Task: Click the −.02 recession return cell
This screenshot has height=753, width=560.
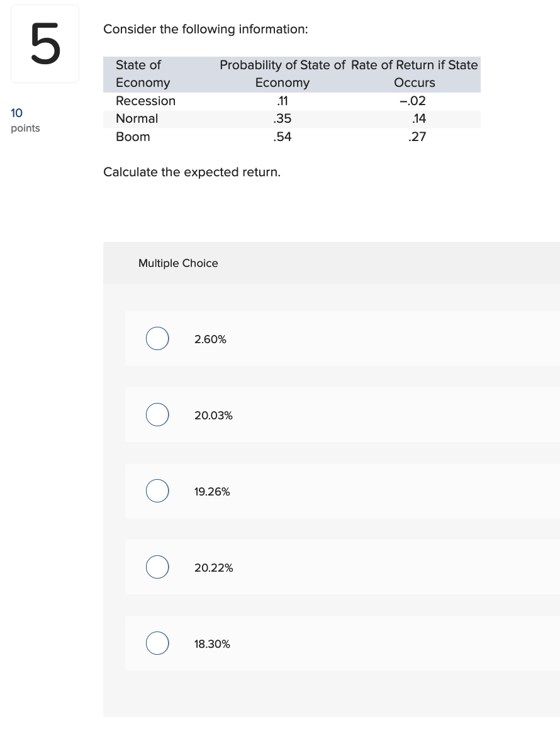Action: tap(413, 101)
